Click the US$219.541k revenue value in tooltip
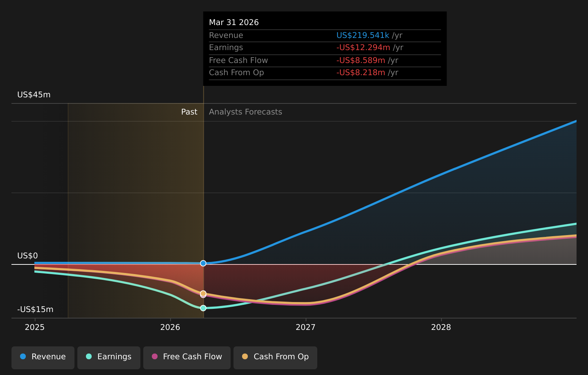Image resolution: width=588 pixels, height=375 pixels. (363, 35)
